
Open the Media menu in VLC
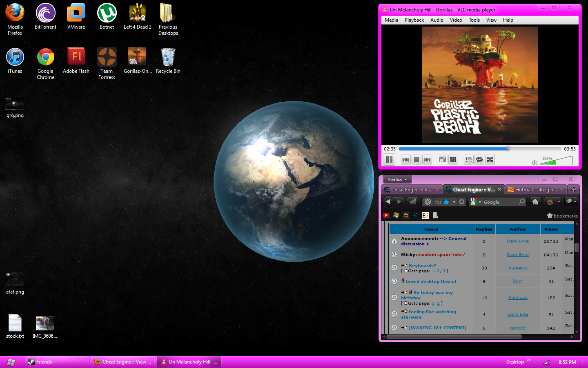pos(391,20)
